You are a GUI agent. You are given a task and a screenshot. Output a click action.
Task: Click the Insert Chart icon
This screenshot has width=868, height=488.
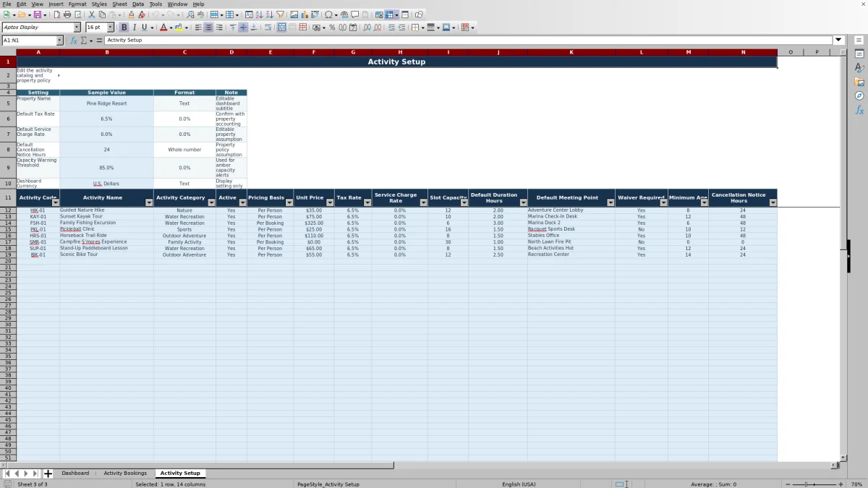pos(304,14)
